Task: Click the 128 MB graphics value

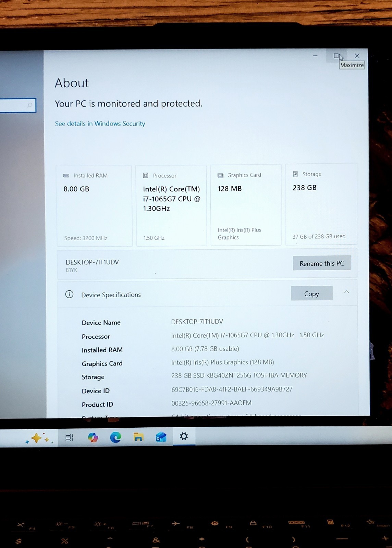Action: pos(230,189)
